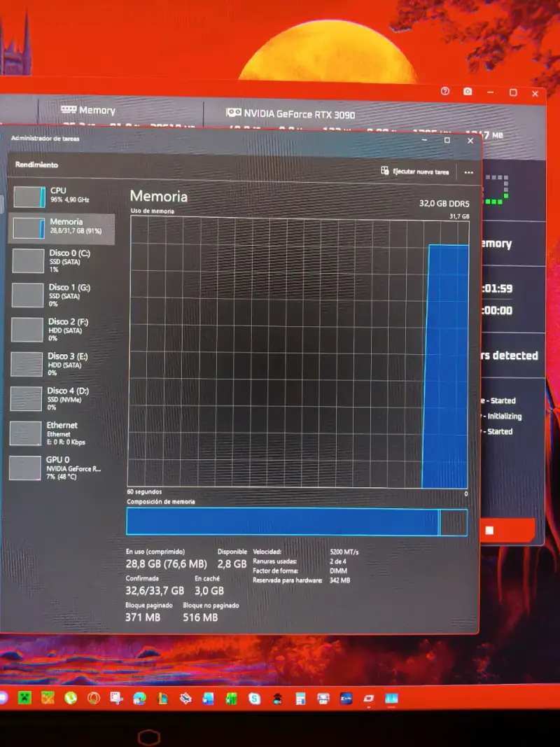Click the Ejecutar nueva tarea button
This screenshot has width=560, height=747.
click(415, 172)
